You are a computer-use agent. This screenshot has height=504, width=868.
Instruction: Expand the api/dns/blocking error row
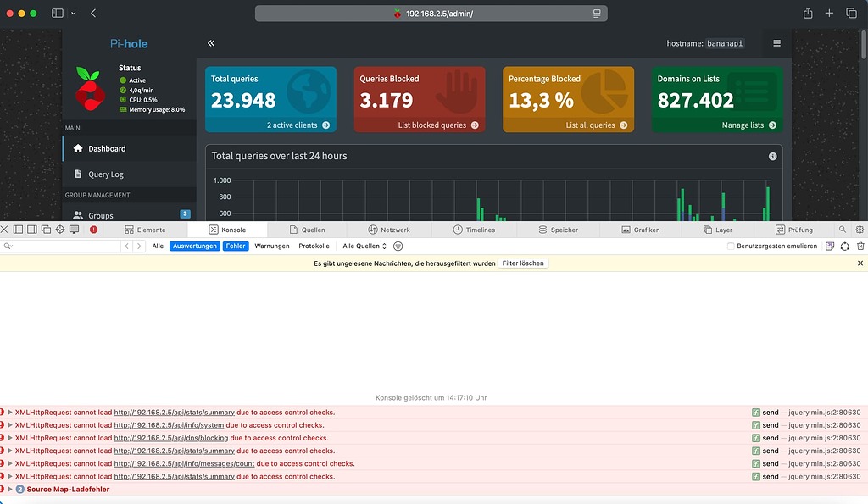pyautogui.click(x=10, y=438)
